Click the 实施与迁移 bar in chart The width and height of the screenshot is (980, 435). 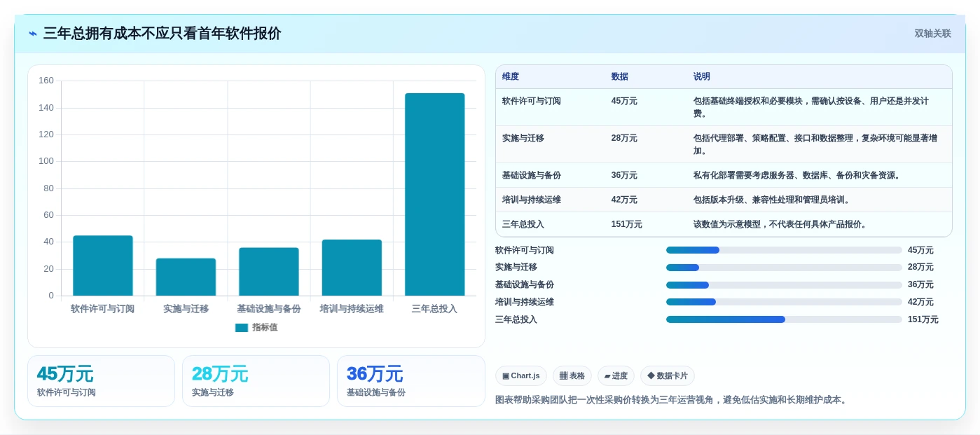(186, 277)
